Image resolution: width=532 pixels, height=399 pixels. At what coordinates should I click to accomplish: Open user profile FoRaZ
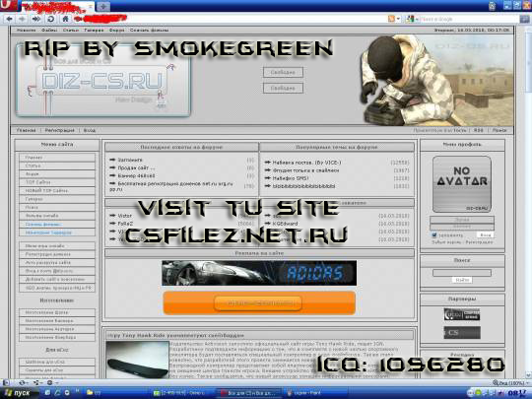coord(125,224)
